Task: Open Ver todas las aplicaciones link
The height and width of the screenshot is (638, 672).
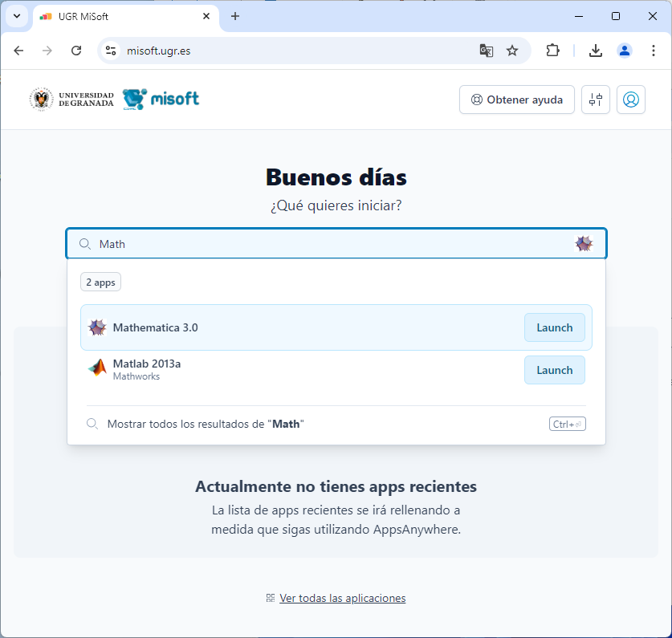Action: [343, 598]
